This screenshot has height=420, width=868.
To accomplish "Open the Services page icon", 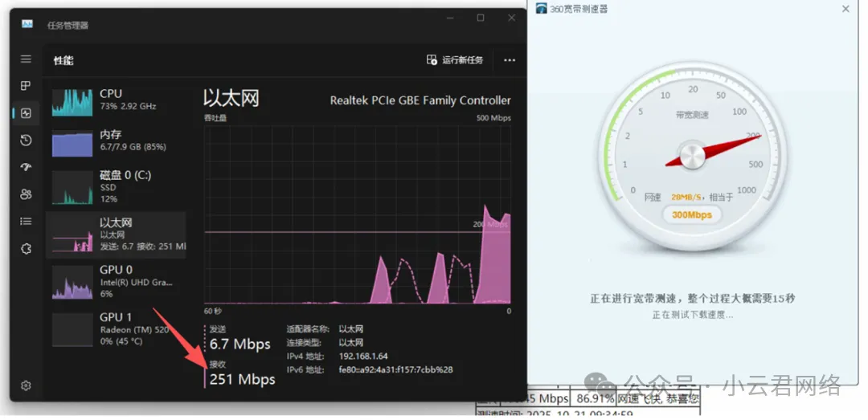I will pyautogui.click(x=26, y=248).
